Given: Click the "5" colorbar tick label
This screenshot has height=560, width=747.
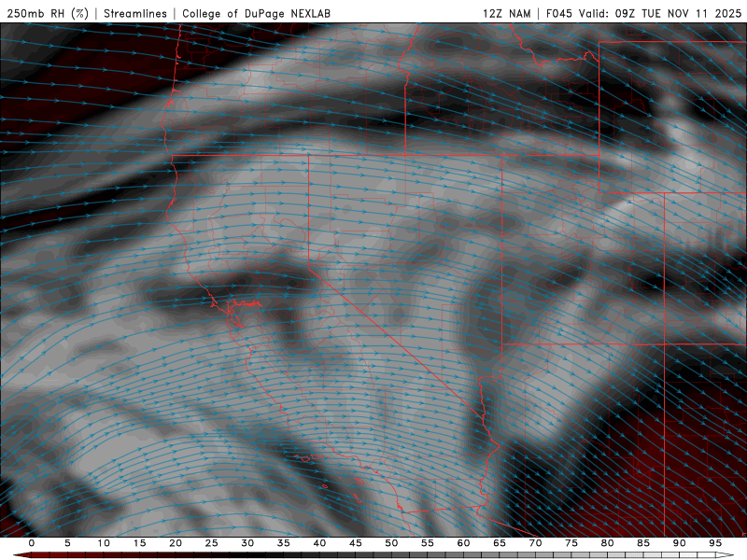Looking at the screenshot, I should [67, 543].
